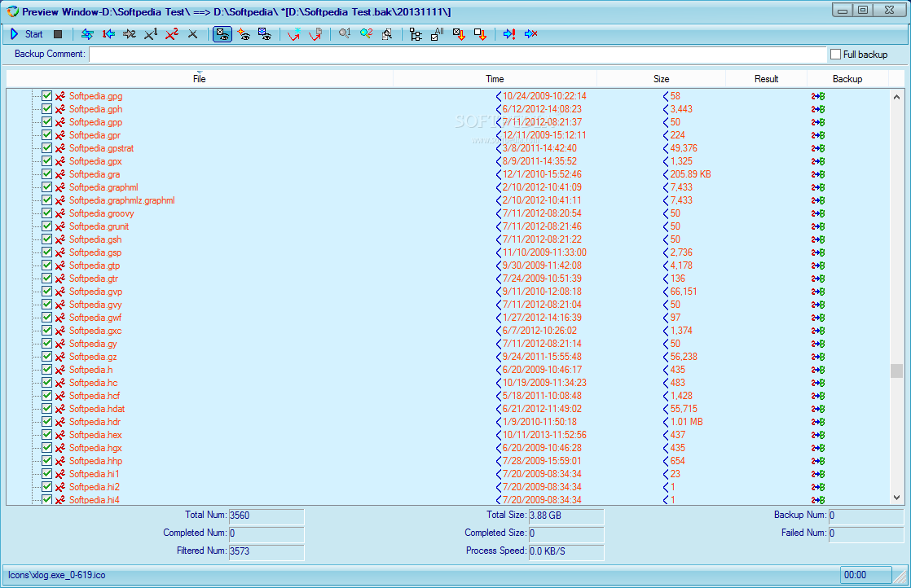
Task: Click the backup arrow icon in Softpedia.gpp row
Action: click(x=818, y=122)
